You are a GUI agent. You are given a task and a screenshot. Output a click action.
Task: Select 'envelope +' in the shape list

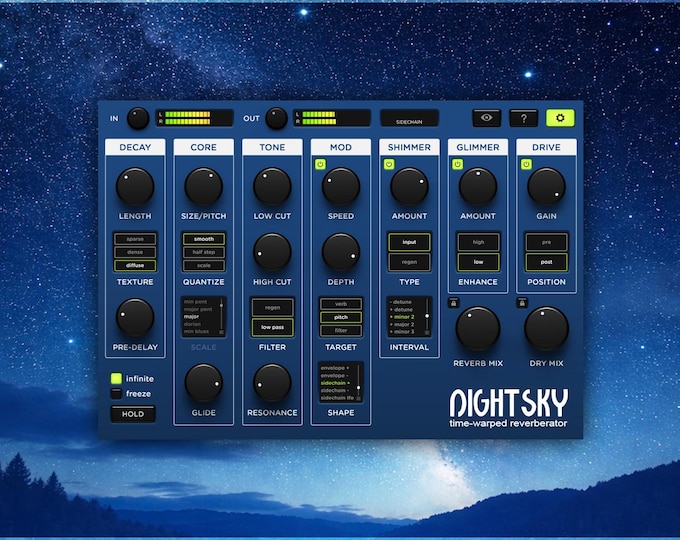point(334,368)
